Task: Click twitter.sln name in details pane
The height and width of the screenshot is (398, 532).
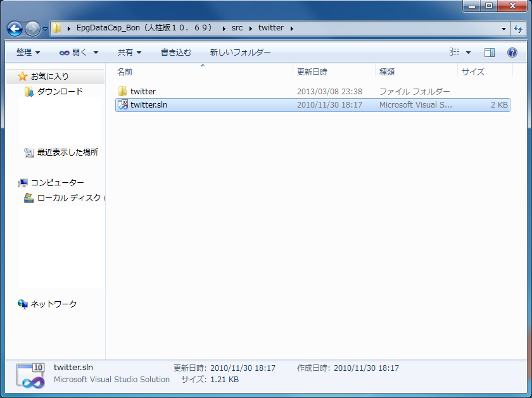Action: point(73,368)
